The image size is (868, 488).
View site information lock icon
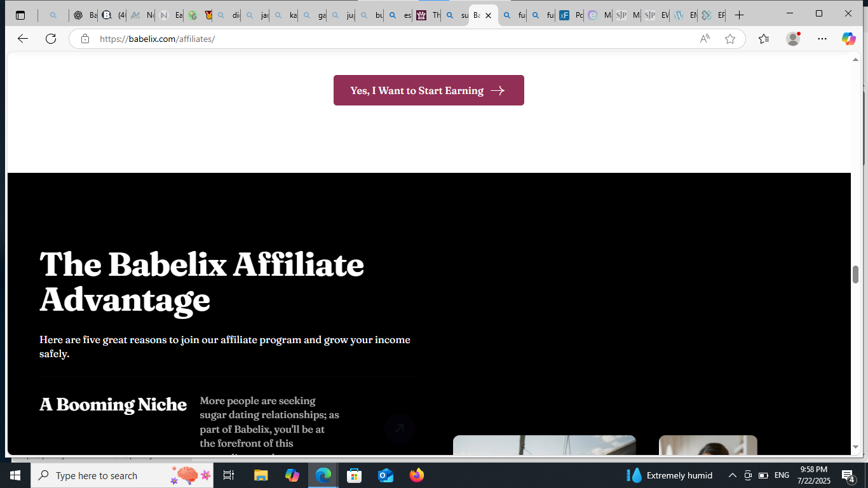[x=85, y=39]
